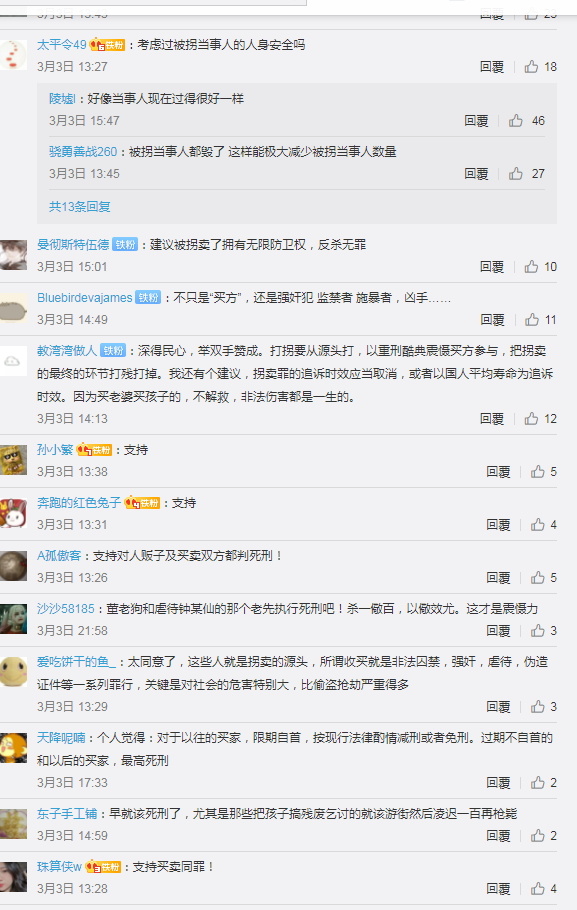This screenshot has width=577, height=910.
Task: Like 沙沙58185's comment
Action: pyautogui.click(x=538, y=631)
